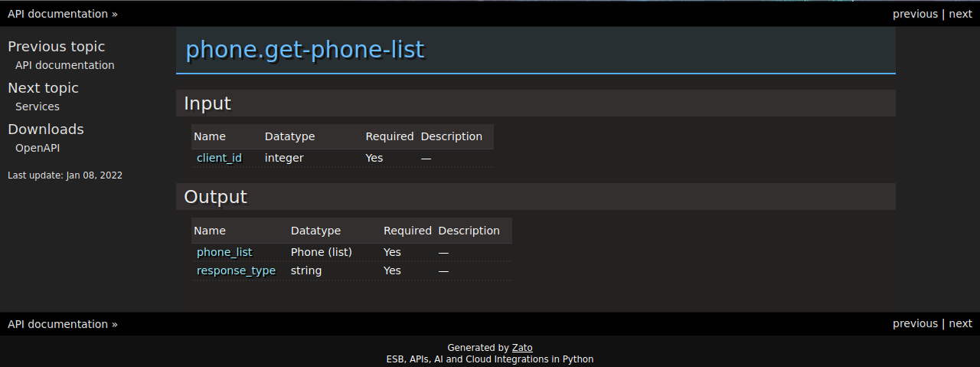
Task: Open API documentation under Previous topic
Action: tap(65, 65)
